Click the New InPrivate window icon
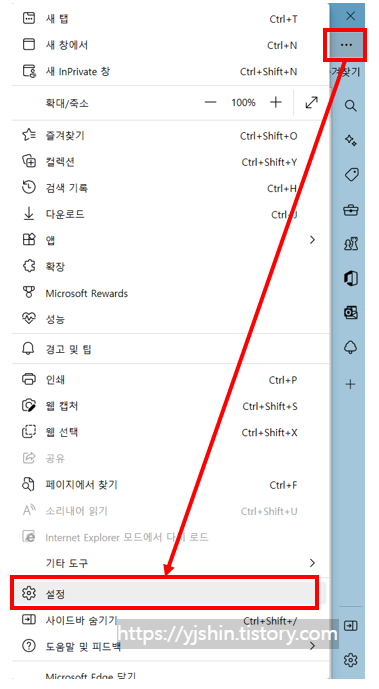This screenshot has width=379, height=689. tap(29, 71)
